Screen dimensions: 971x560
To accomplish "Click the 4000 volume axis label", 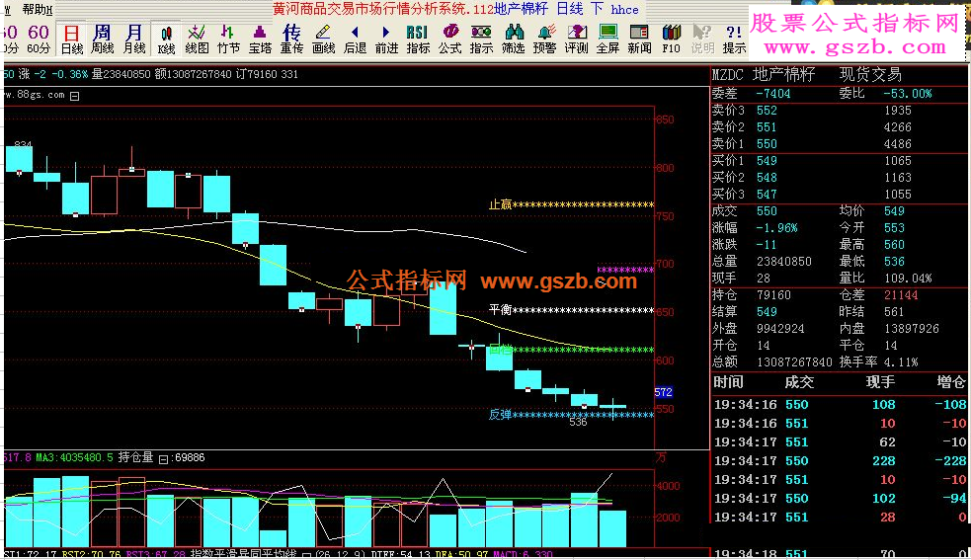I will pos(668,486).
